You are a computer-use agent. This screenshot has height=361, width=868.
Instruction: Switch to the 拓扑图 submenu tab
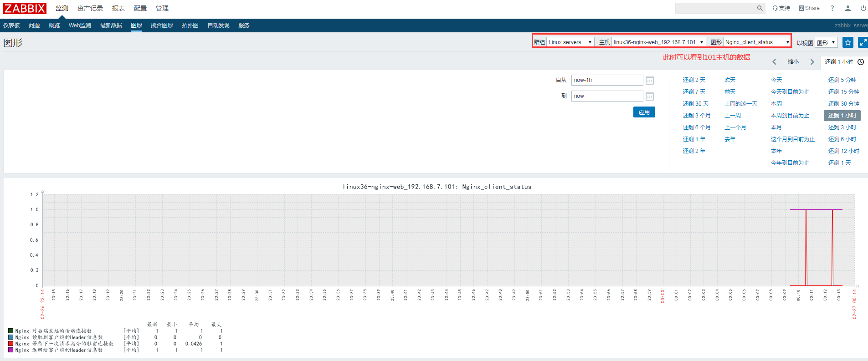(x=190, y=25)
